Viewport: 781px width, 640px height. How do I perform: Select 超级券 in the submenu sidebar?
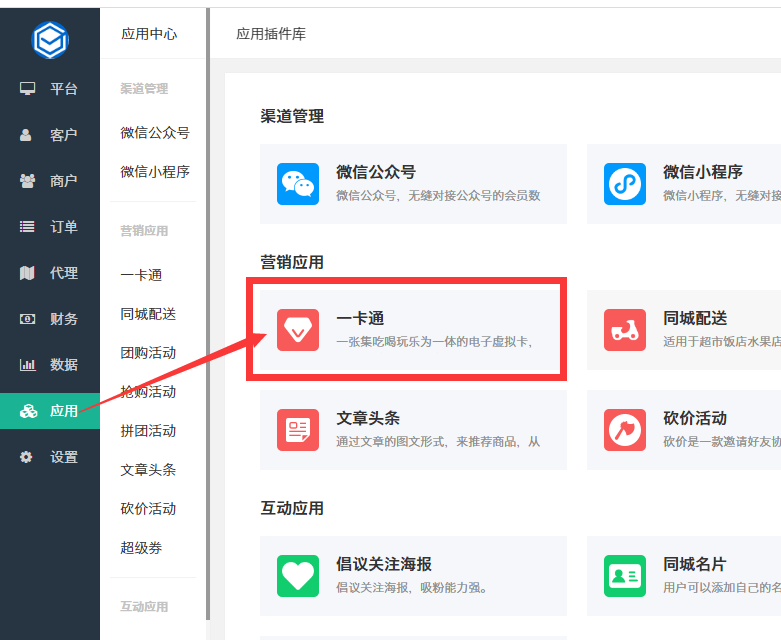pos(141,548)
